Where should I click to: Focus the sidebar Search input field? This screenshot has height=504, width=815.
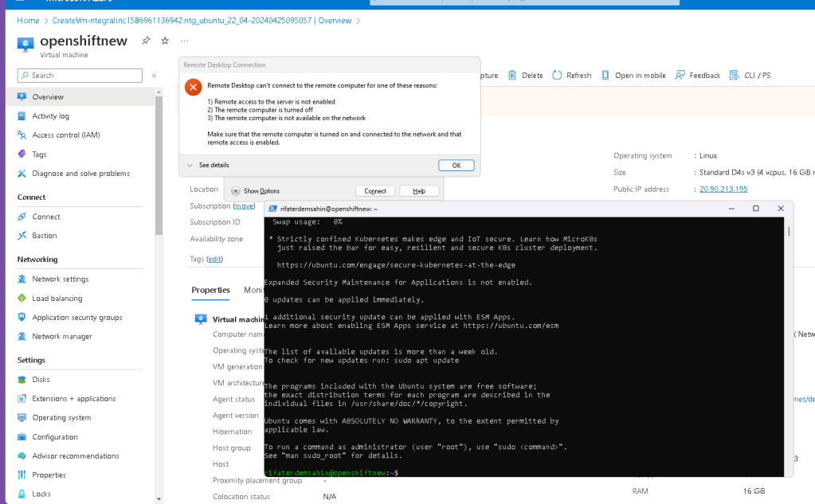point(80,76)
